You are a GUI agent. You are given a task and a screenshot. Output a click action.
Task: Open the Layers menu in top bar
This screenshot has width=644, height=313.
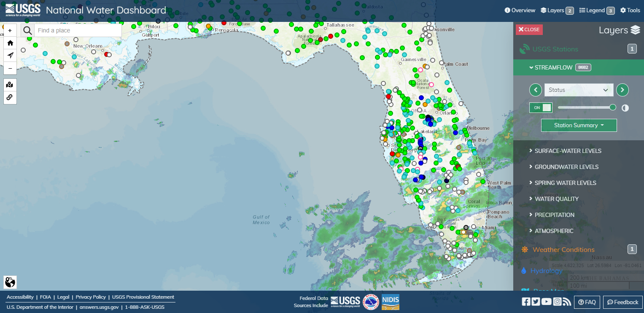[x=553, y=10]
